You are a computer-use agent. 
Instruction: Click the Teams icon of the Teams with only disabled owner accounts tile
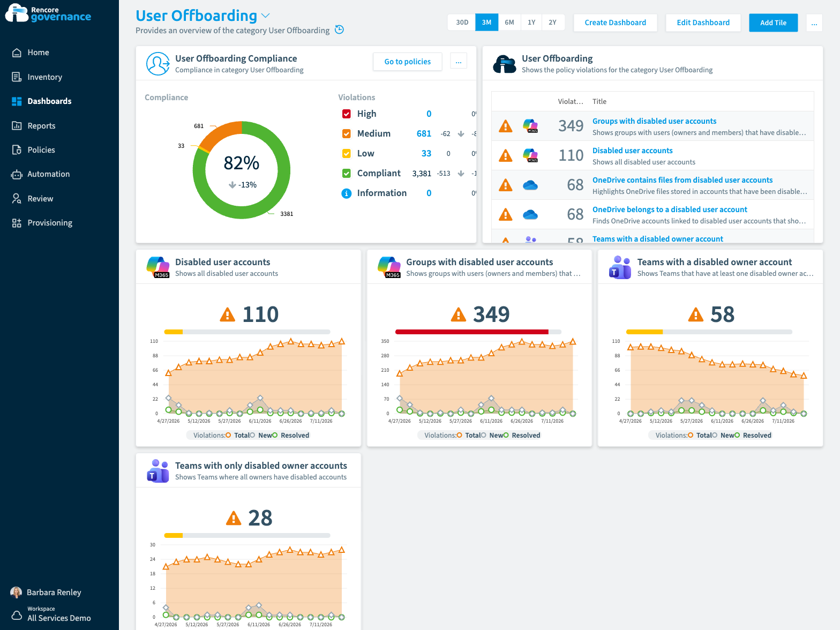pos(158,471)
